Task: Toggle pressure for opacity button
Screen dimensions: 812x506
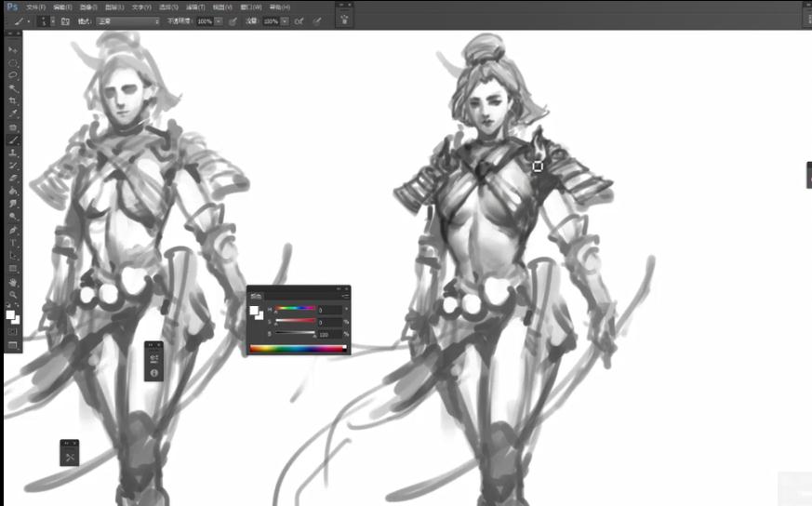Action: tap(233, 21)
